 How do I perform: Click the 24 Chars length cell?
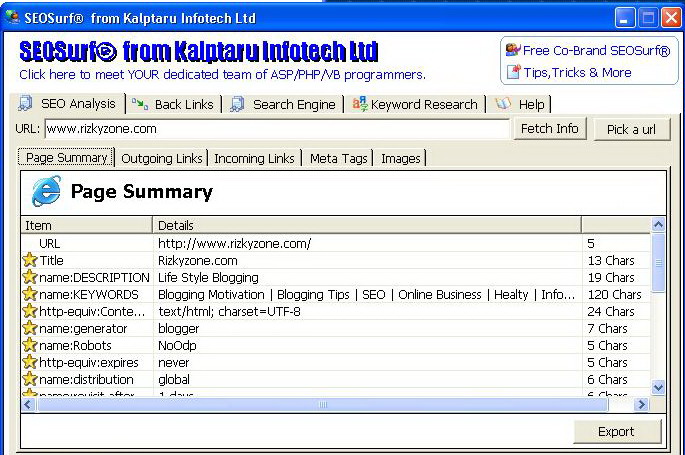coord(611,312)
